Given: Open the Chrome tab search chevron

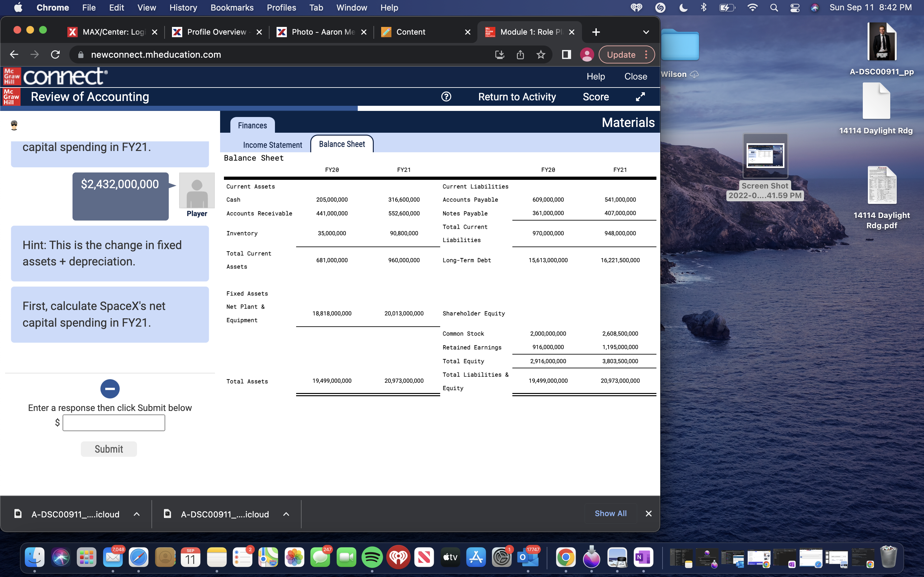Looking at the screenshot, I should pos(646,32).
